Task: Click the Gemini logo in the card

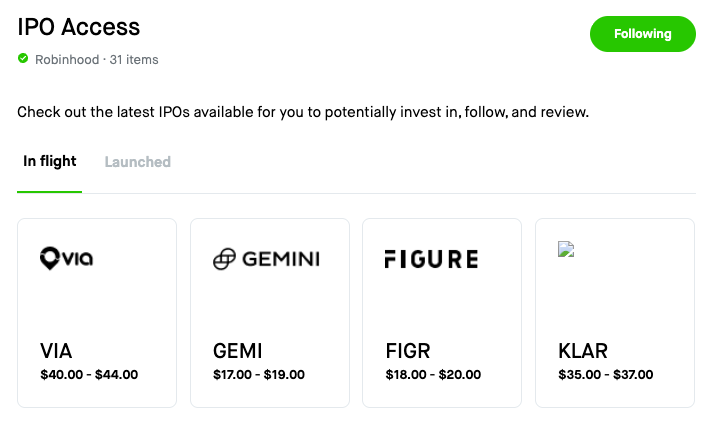Action: [x=266, y=259]
